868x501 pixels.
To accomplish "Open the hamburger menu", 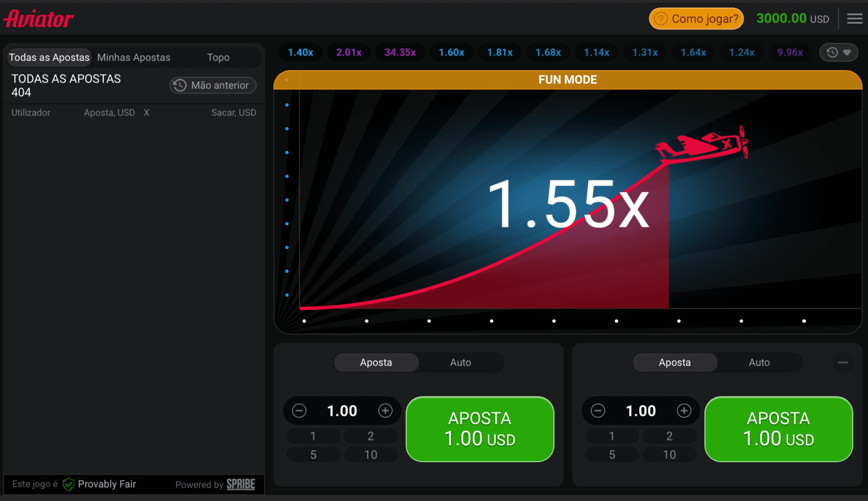I will [854, 18].
